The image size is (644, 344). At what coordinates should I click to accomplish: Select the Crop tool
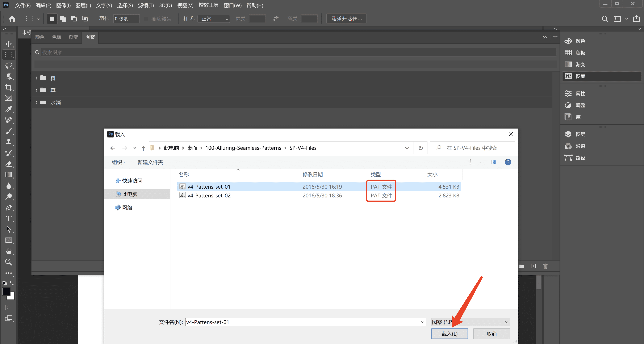point(9,88)
